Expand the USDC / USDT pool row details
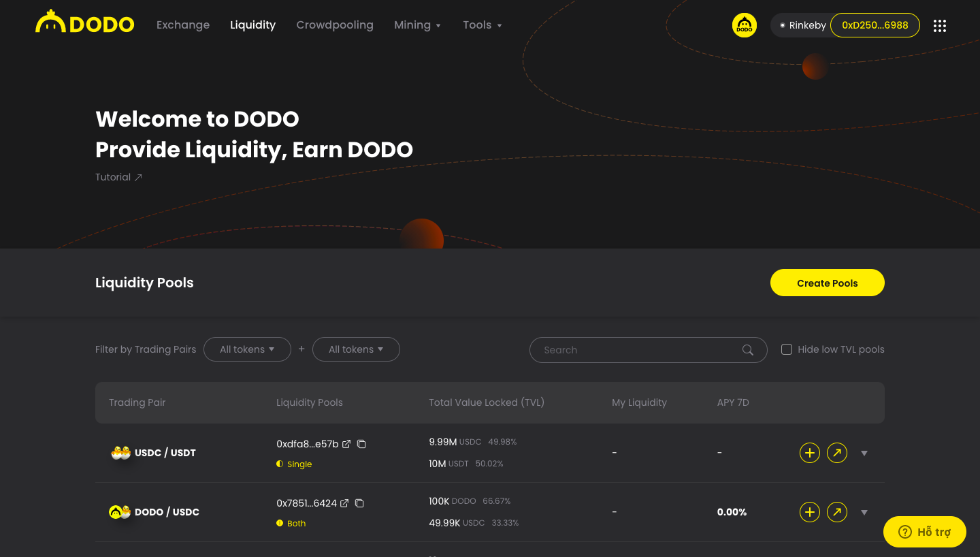Image resolution: width=980 pixels, height=557 pixels. tap(864, 453)
